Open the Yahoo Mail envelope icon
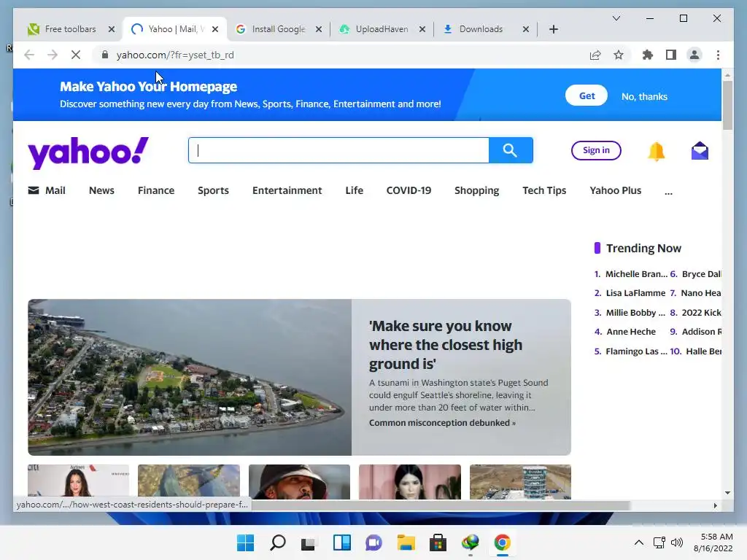The height and width of the screenshot is (560, 747). coord(700,151)
